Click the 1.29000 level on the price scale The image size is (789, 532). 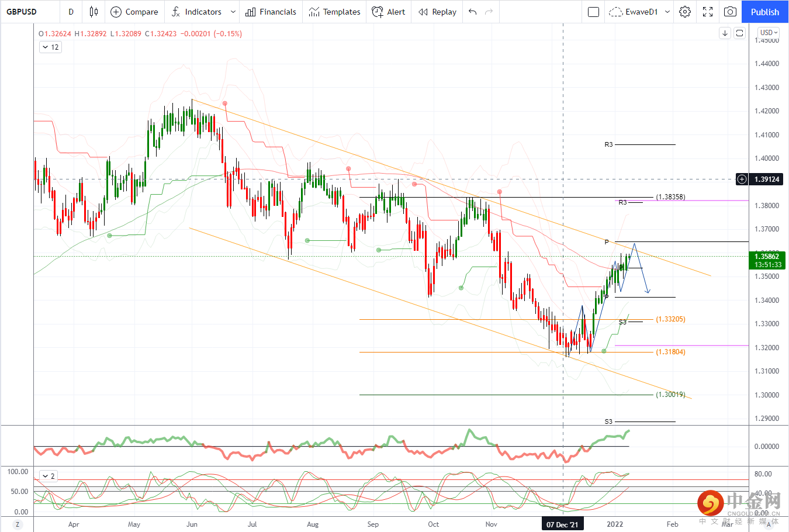point(767,419)
